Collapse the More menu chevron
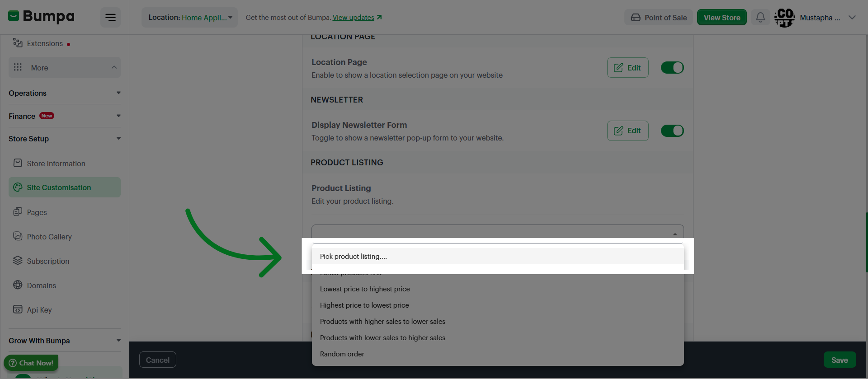 click(x=114, y=67)
